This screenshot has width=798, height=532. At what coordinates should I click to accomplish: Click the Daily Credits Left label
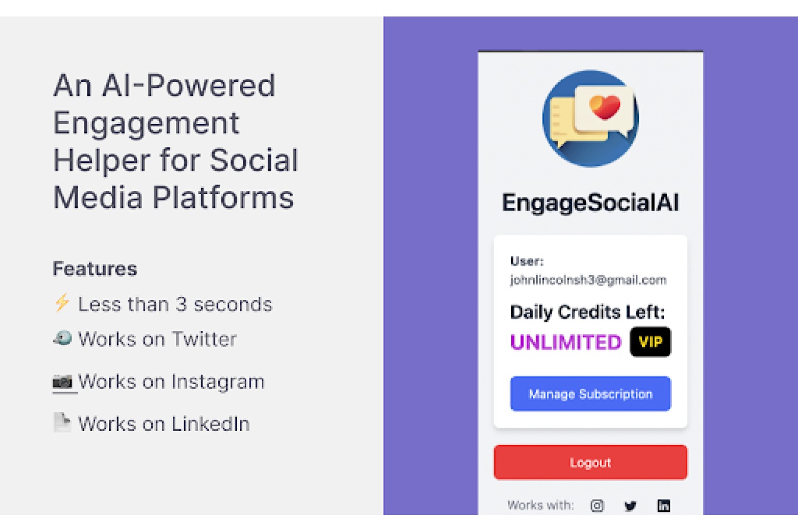[587, 312]
